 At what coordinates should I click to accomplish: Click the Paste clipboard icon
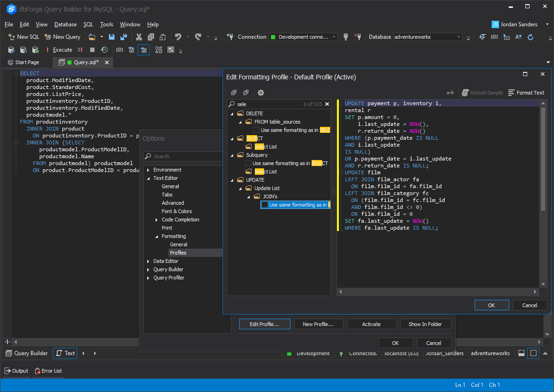[163, 37]
